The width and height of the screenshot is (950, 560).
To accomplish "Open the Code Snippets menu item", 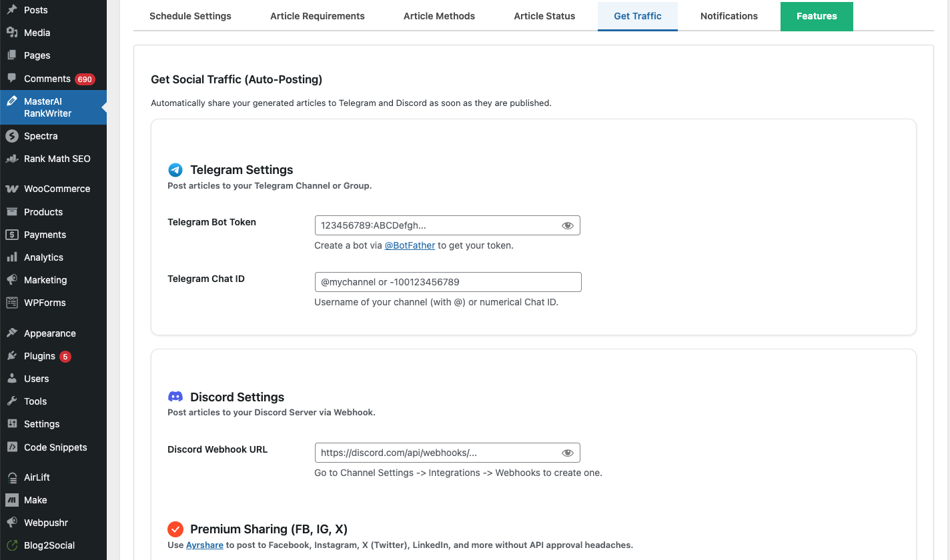I will click(53, 447).
